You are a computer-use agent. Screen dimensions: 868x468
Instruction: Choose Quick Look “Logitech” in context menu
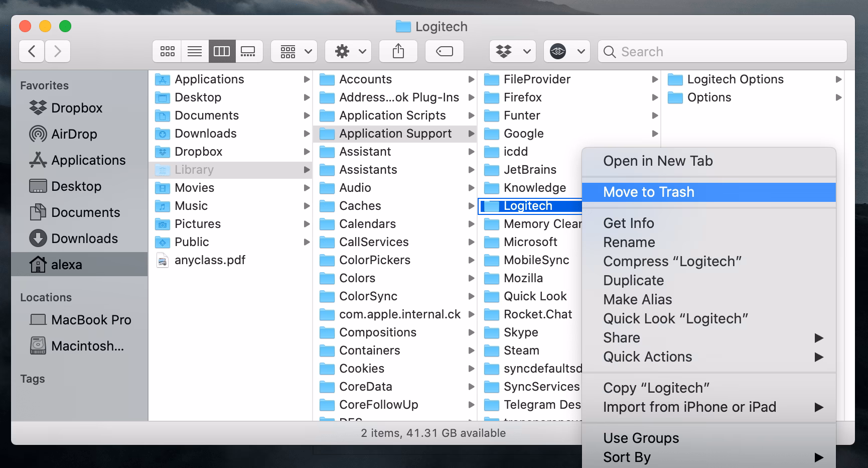[709, 319]
